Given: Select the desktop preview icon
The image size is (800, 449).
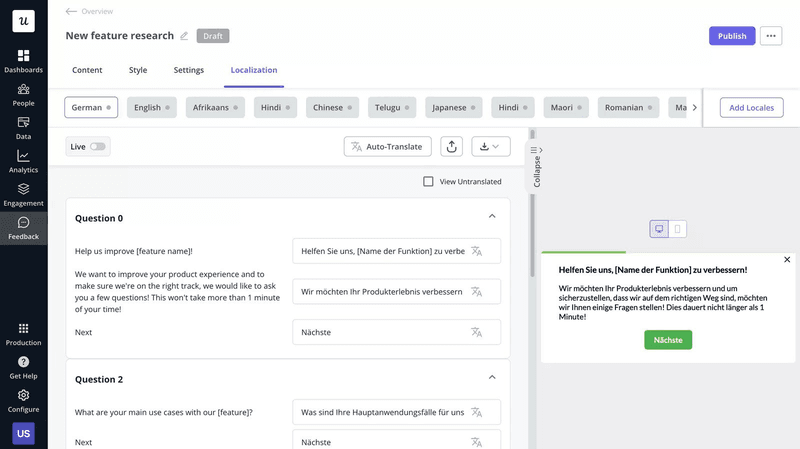Looking at the screenshot, I should [x=659, y=229].
